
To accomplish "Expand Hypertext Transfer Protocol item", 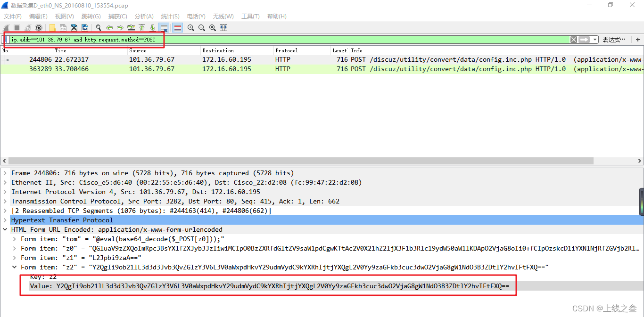I will (x=5, y=220).
